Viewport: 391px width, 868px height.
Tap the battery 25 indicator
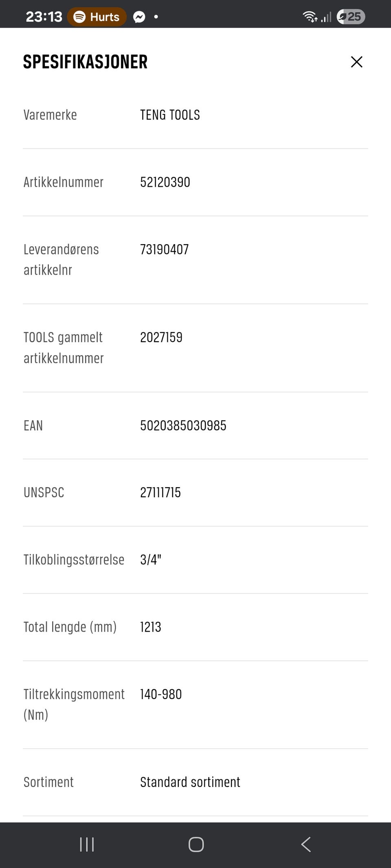[351, 17]
